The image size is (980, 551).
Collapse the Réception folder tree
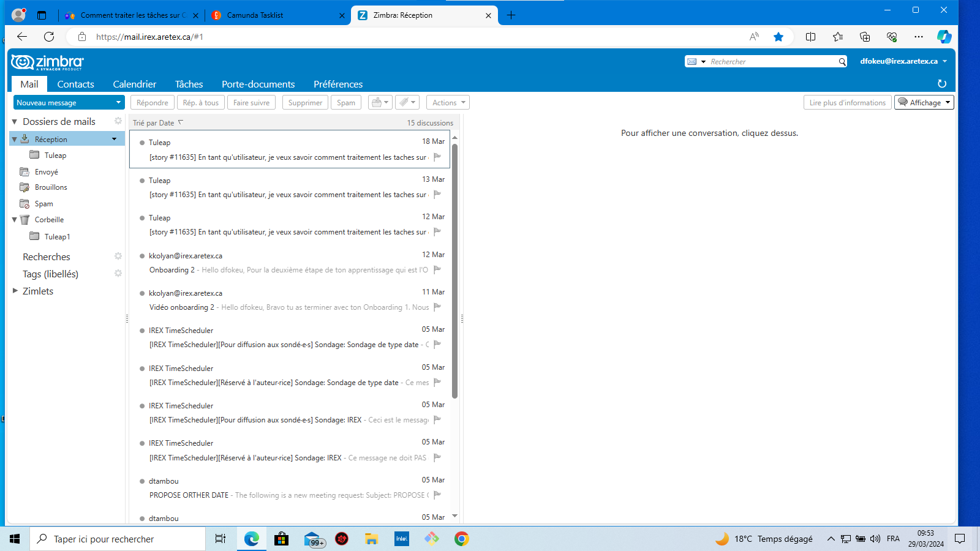(15, 140)
